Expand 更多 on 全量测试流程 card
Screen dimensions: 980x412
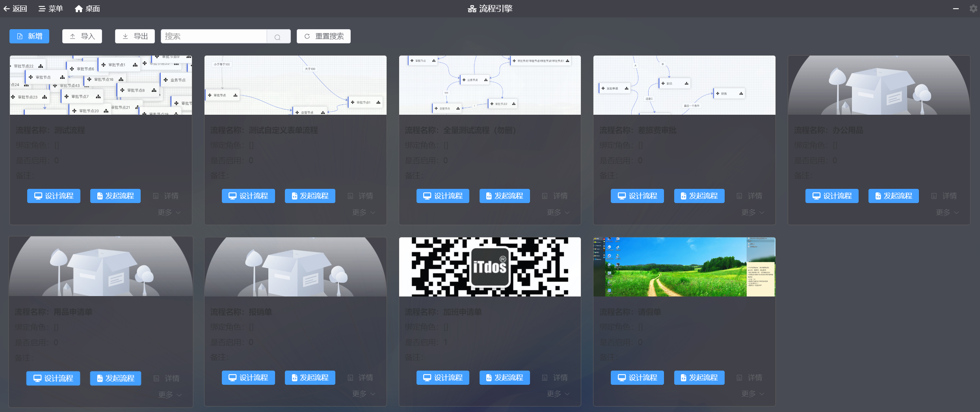pos(558,213)
